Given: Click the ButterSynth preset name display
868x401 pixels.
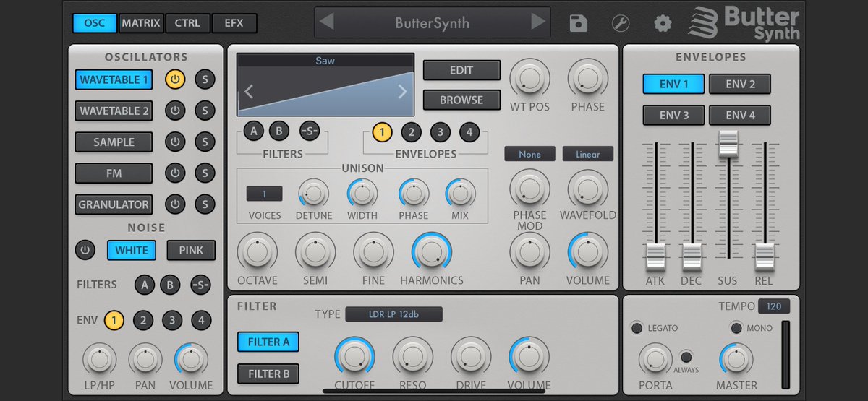Looking at the screenshot, I should (433, 22).
